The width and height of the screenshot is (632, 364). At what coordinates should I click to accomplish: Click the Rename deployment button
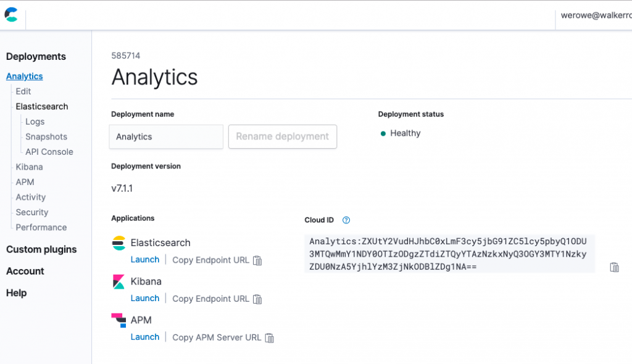283,136
